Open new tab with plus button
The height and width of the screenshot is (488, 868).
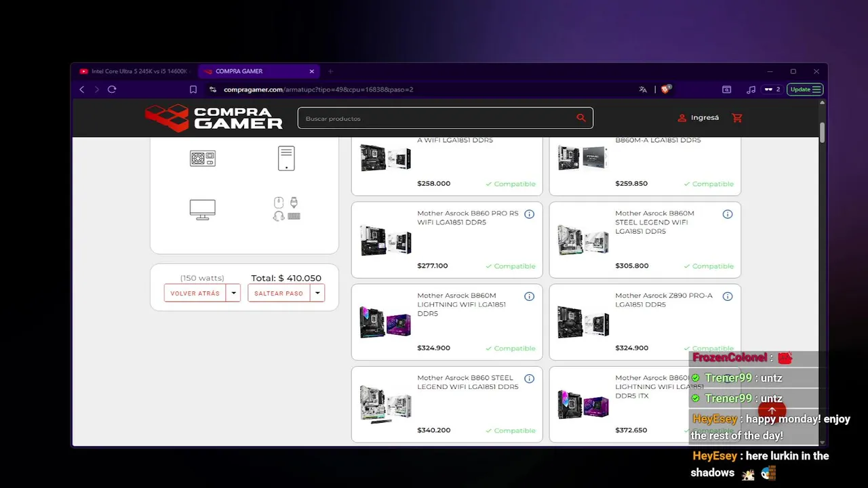330,71
